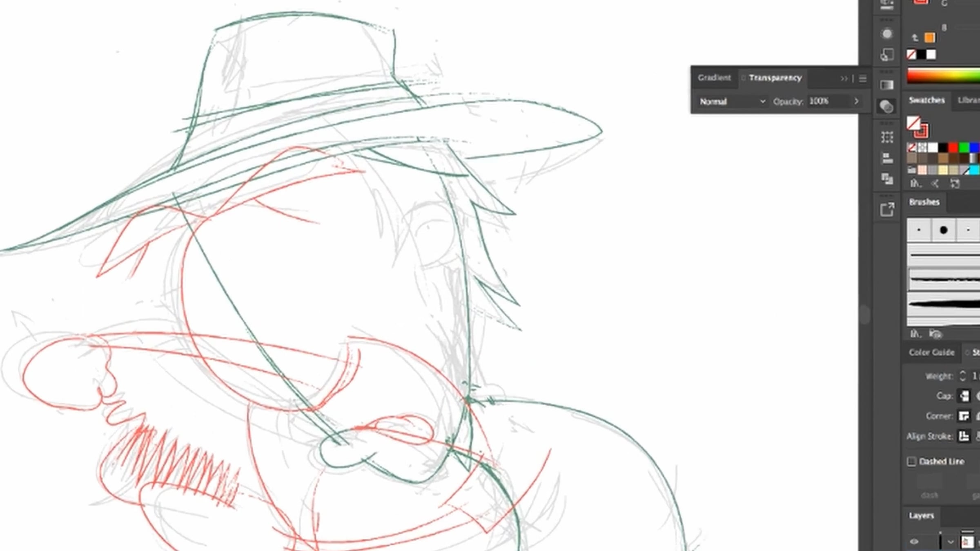980x551 pixels.
Task: Open the Align panel icon
Action: [886, 158]
